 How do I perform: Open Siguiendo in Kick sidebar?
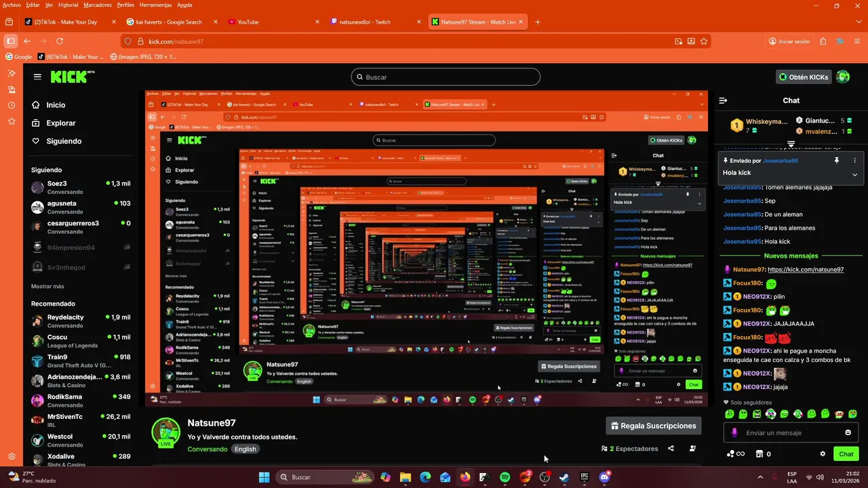tap(64, 141)
